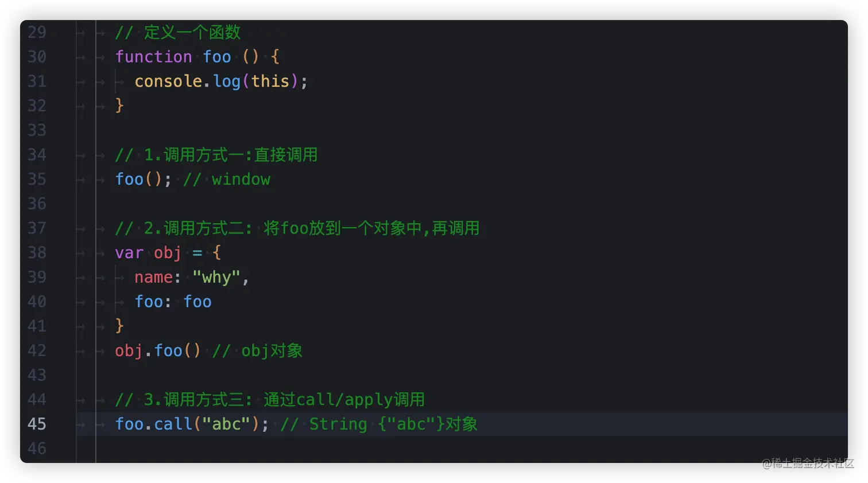
Task: Click the "name" property key on line 39
Action: [x=153, y=278]
